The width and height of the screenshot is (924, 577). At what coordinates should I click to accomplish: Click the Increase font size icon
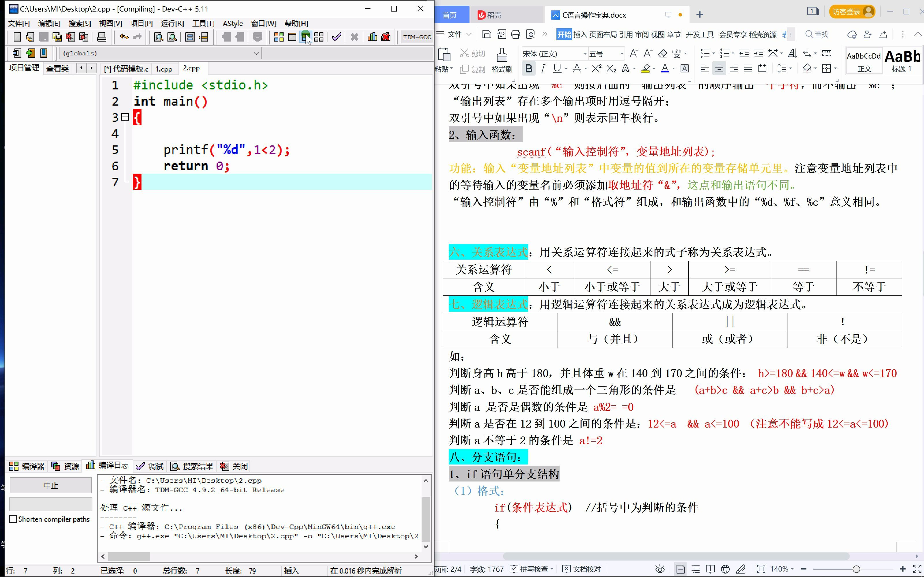click(634, 53)
